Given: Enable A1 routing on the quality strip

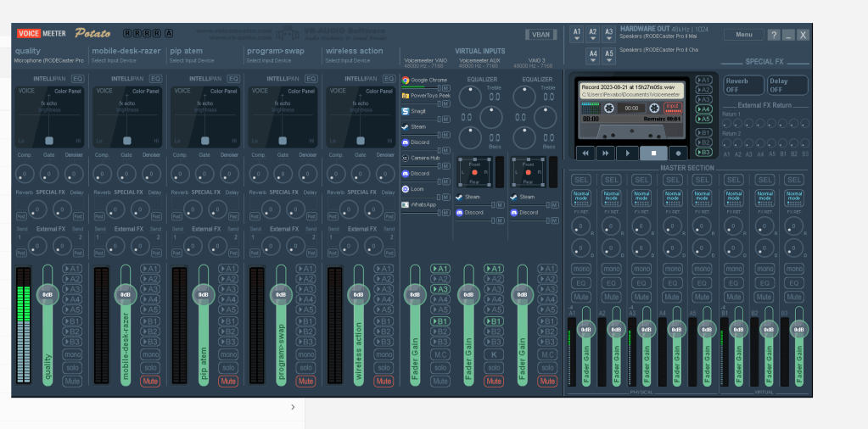Looking at the screenshot, I should click(x=72, y=269).
